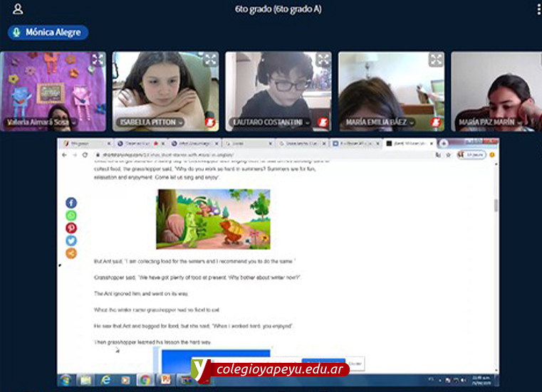This screenshot has width=542, height=392.
Task: Click the orange share icon in sidebar
Action: (71, 253)
